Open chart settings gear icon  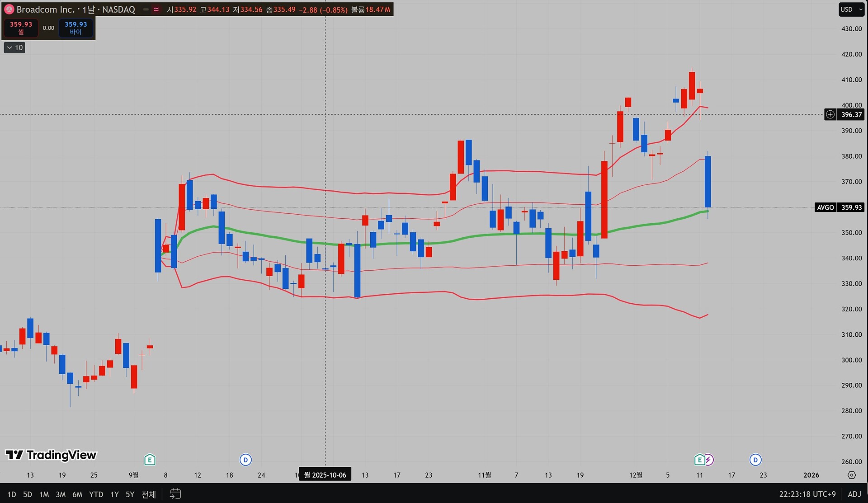pos(852,475)
